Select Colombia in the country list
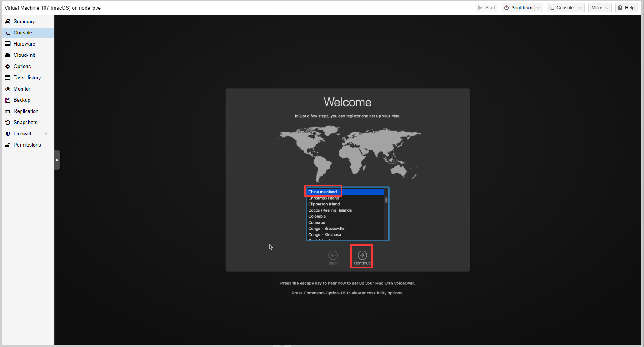644x347 pixels. (x=317, y=217)
